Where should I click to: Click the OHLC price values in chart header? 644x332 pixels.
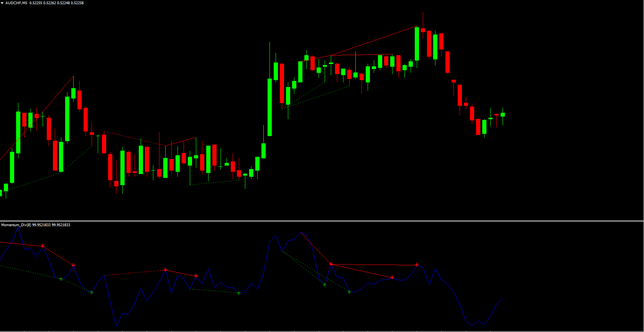click(x=57, y=3)
